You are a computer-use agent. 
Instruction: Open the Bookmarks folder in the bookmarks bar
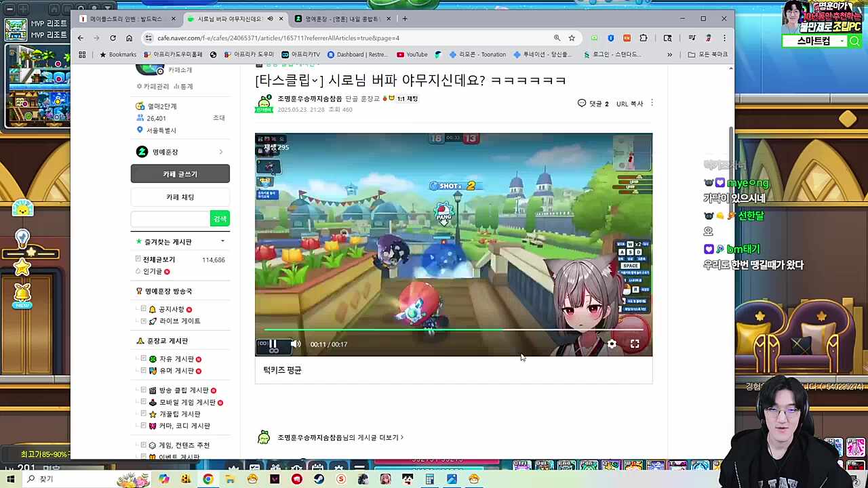[118, 54]
